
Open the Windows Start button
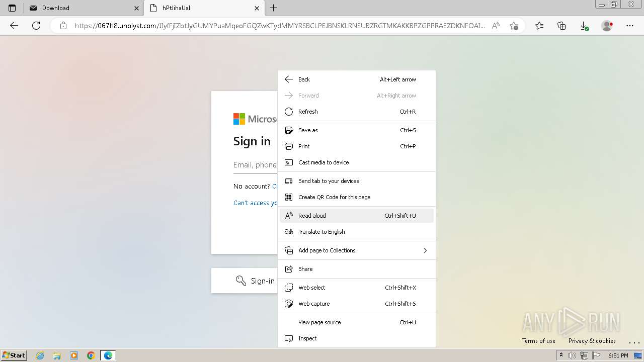14,355
